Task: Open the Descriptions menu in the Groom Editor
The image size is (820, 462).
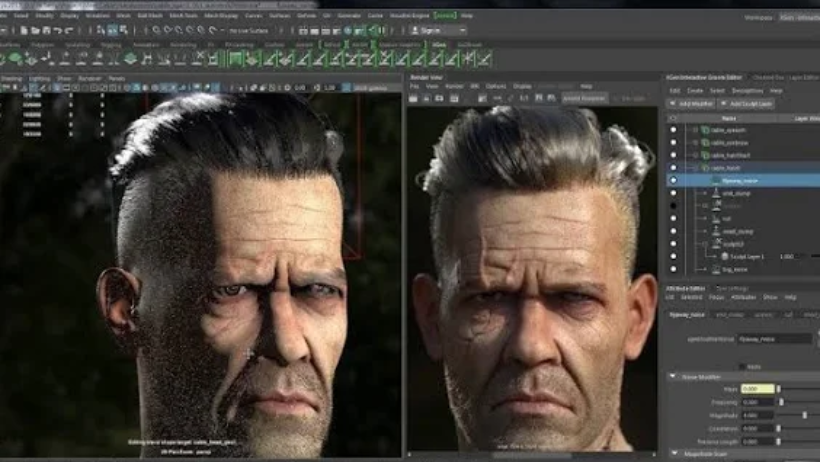Action: point(747,91)
